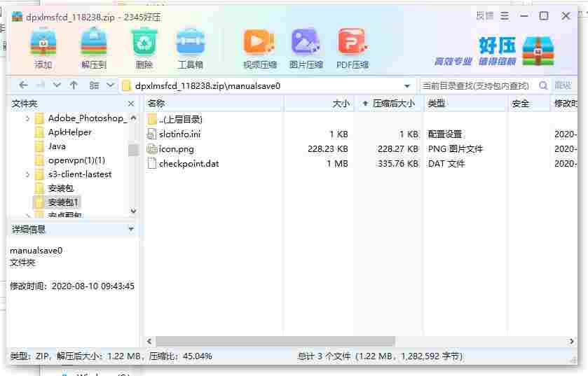Expand the address path dropdown

407,86
